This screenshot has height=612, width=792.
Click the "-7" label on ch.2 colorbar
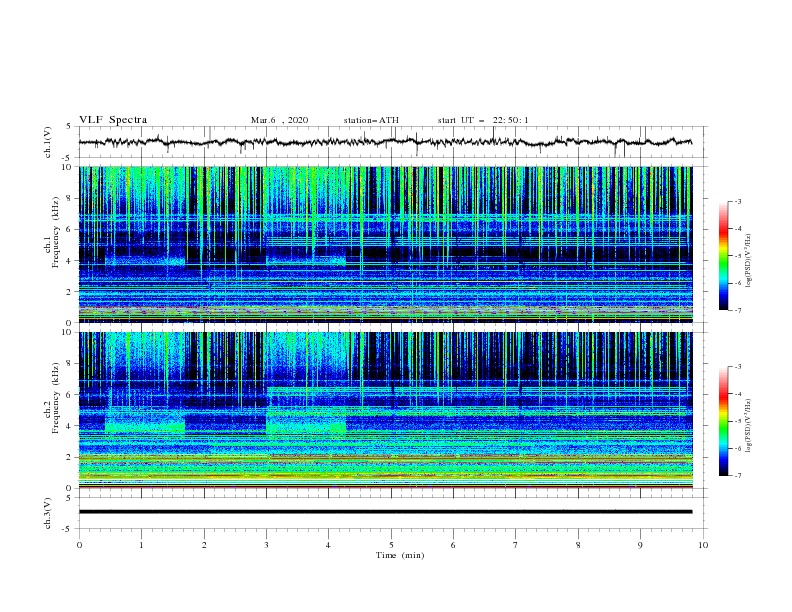pos(738,476)
